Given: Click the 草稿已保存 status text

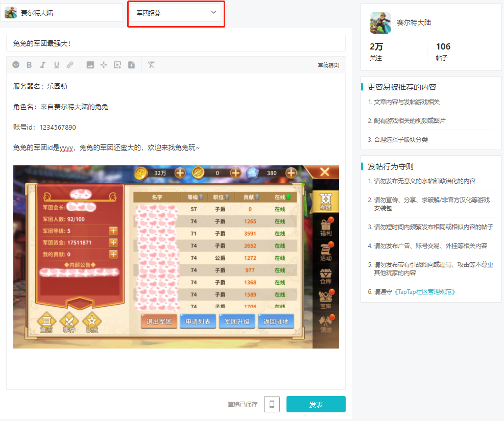Looking at the screenshot, I should click(243, 404).
